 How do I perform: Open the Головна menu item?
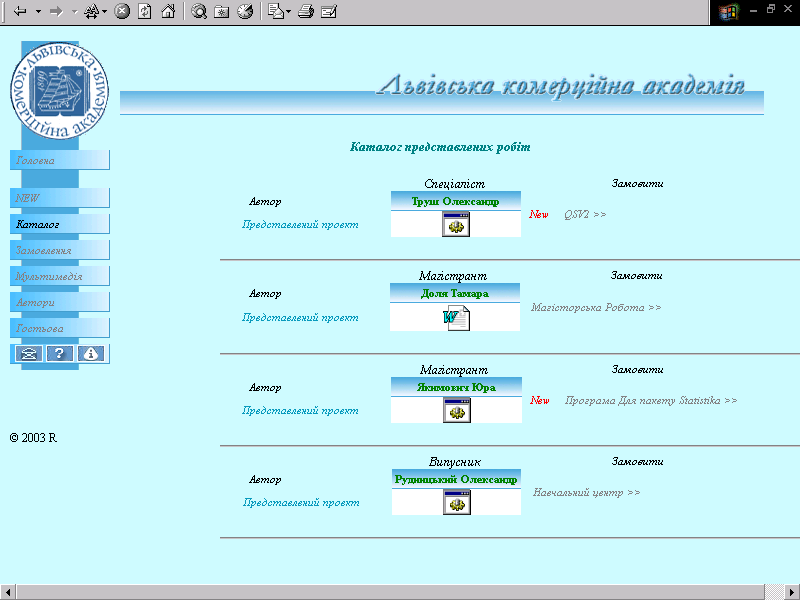[x=60, y=160]
